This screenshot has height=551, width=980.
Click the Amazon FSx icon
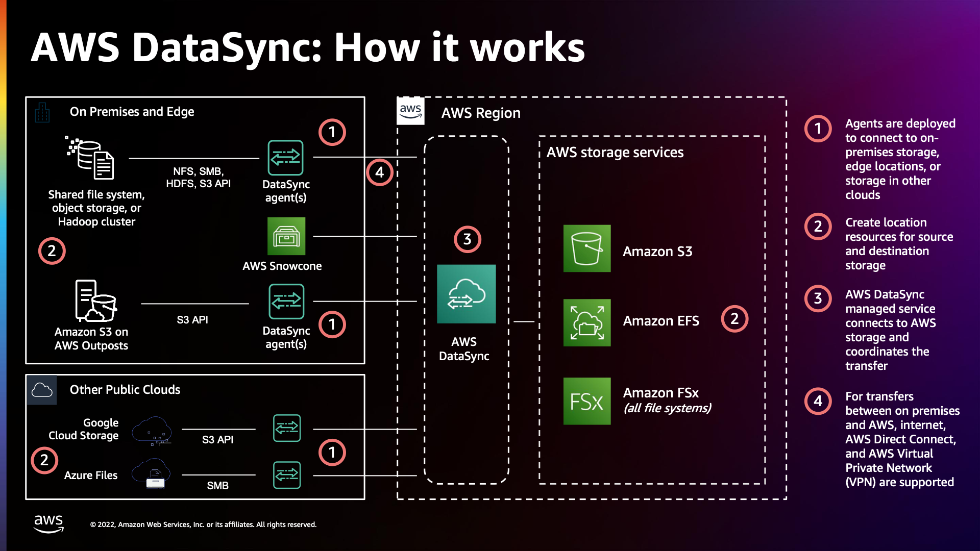click(x=586, y=402)
